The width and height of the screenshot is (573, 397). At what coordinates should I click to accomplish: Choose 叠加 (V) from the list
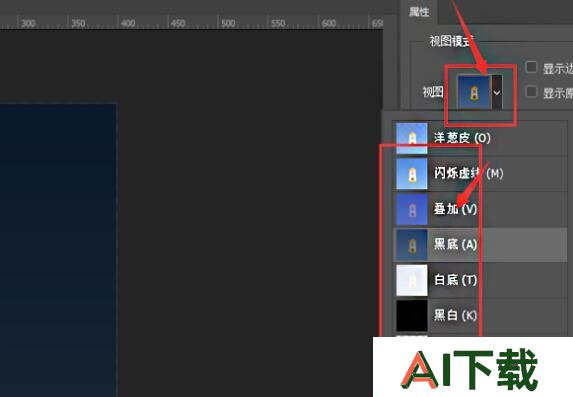click(455, 209)
